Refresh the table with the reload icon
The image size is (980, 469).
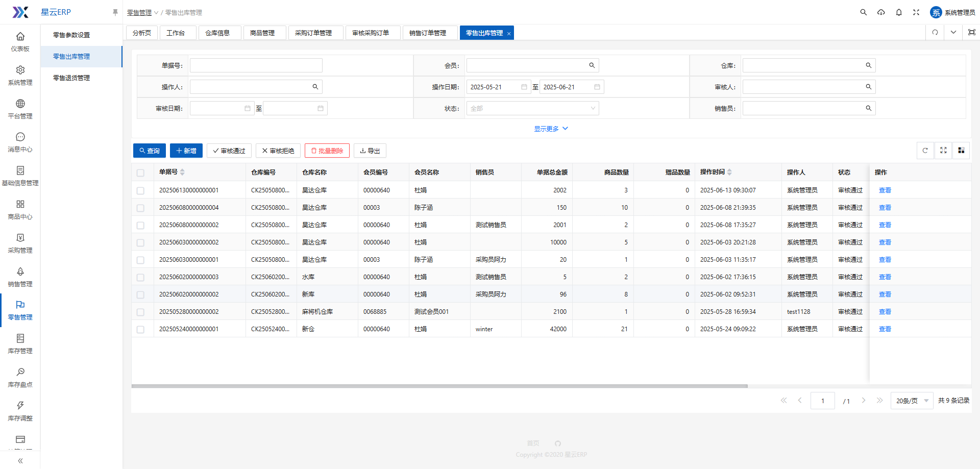coord(925,151)
